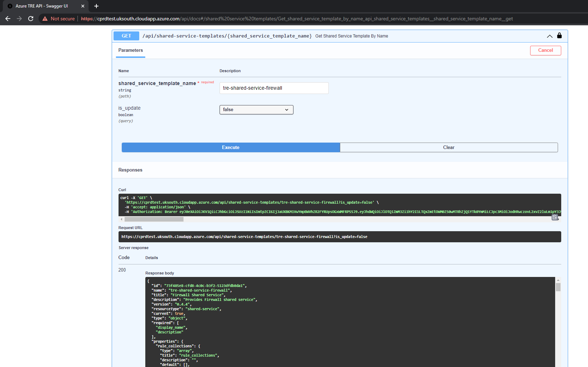The width and height of the screenshot is (588, 367).
Task: Click the response body vertical scrollbar
Action: pyautogui.click(x=558, y=287)
